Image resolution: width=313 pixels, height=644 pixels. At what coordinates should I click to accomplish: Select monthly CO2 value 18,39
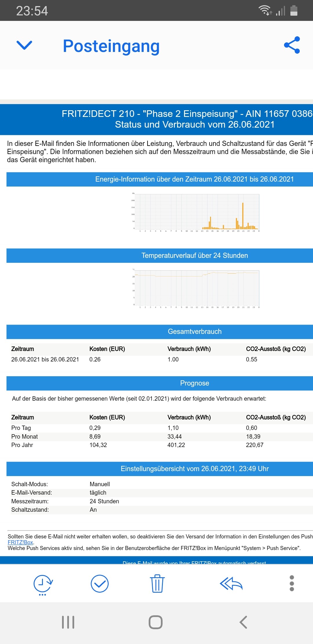pos(253,437)
